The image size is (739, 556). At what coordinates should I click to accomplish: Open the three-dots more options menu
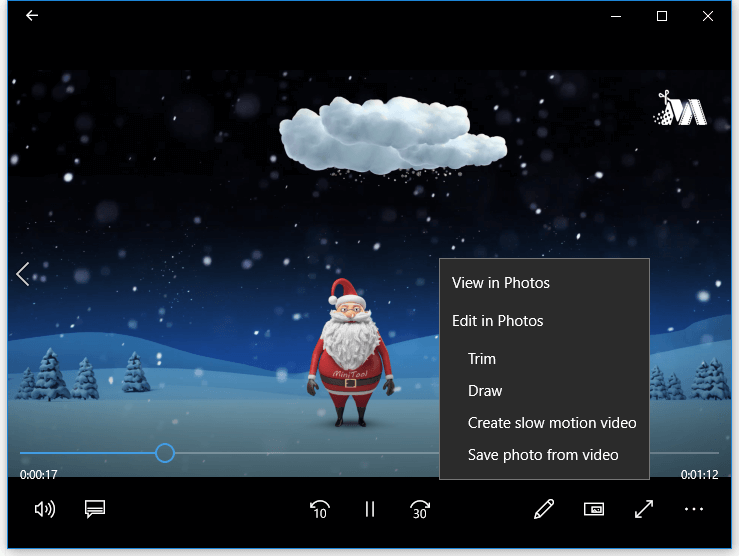coord(694,509)
